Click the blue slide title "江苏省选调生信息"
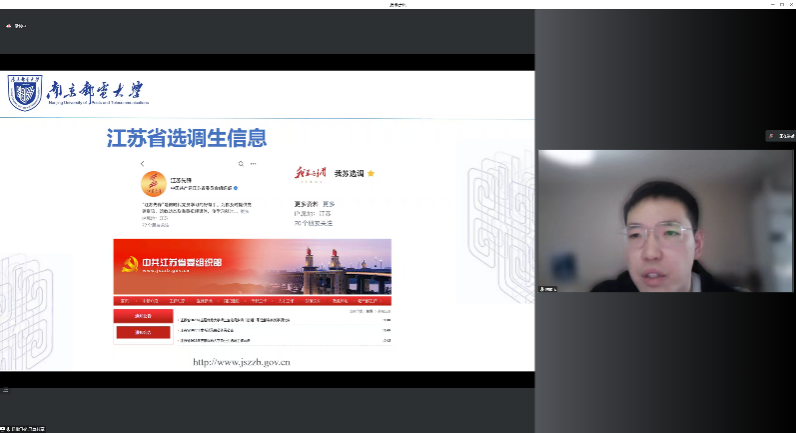This screenshot has height=433, width=796. click(187, 137)
